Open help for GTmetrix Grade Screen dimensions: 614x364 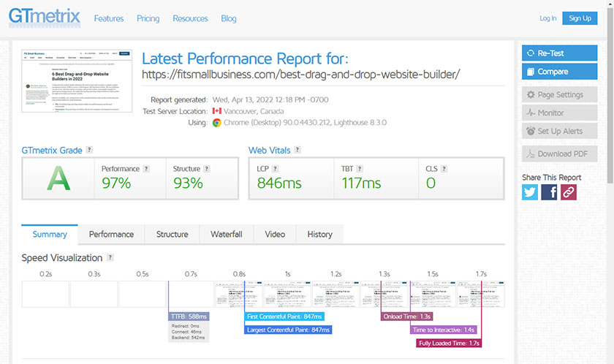point(89,150)
